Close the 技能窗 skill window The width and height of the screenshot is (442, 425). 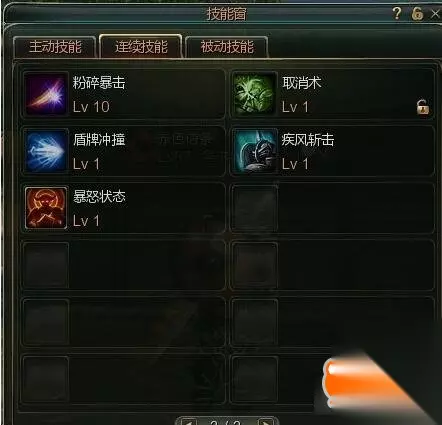(435, 14)
